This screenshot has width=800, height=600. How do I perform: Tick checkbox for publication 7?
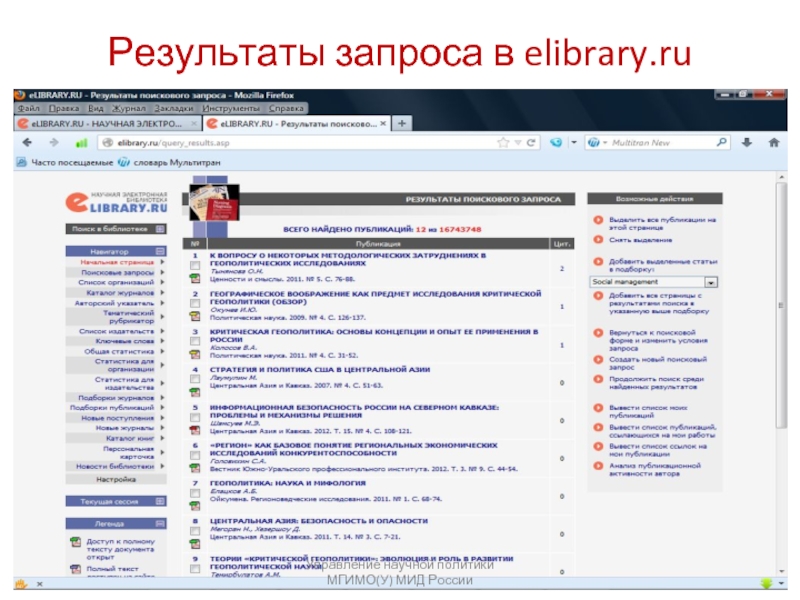[195, 493]
